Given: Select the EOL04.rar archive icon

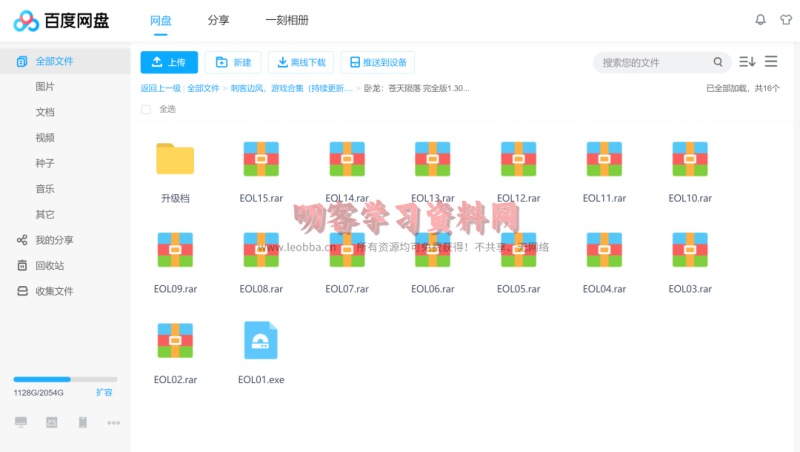Looking at the screenshot, I should pos(604,249).
